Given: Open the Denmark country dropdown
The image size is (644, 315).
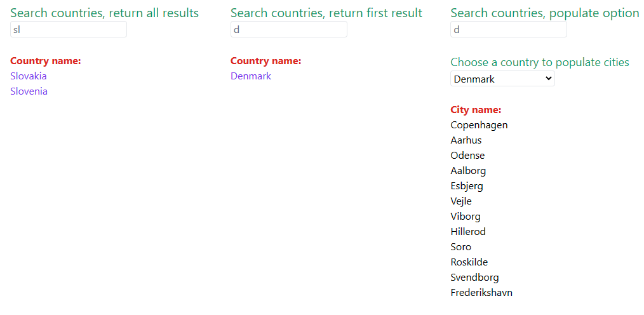Looking at the screenshot, I should tap(502, 79).
